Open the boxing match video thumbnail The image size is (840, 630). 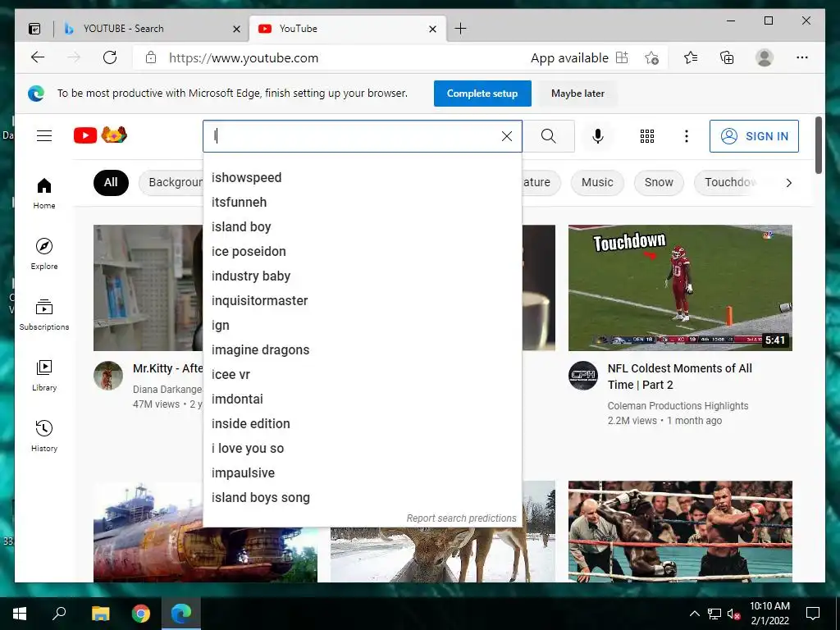tap(680, 532)
